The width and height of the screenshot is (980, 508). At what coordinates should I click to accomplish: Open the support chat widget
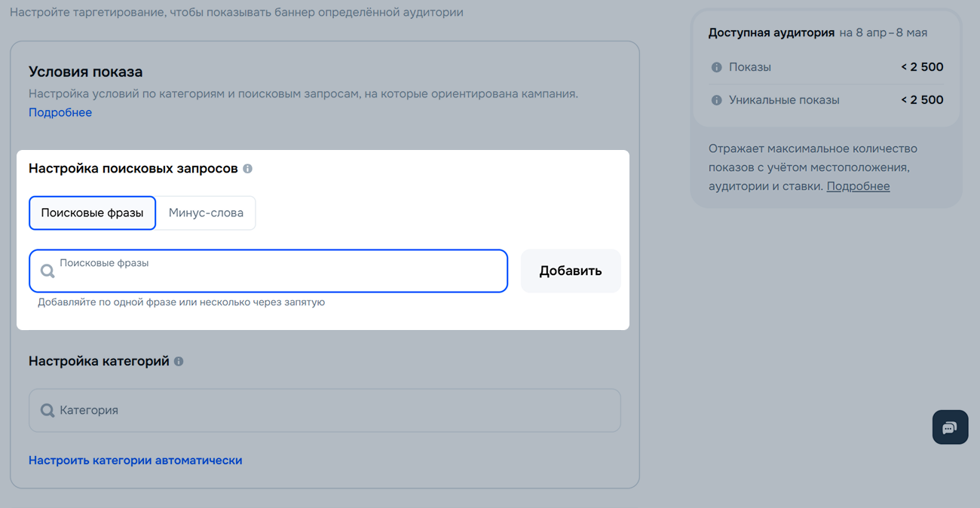coord(950,427)
